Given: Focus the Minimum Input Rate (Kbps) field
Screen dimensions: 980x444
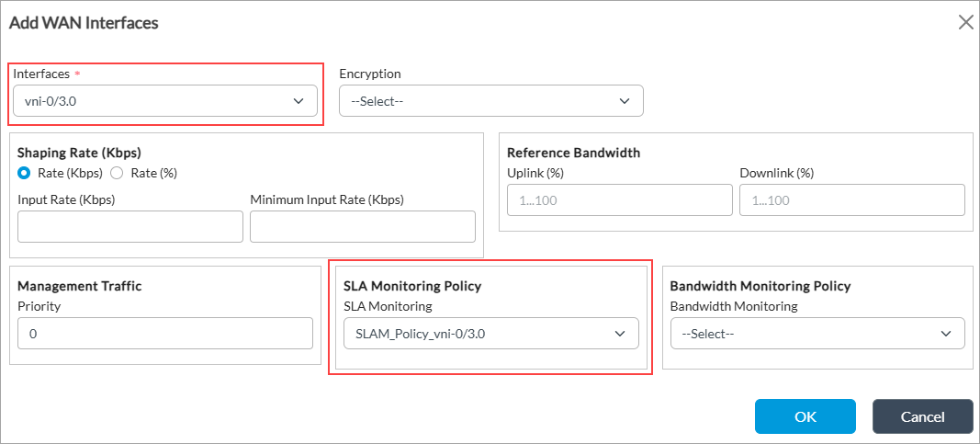Looking at the screenshot, I should coord(362,226).
